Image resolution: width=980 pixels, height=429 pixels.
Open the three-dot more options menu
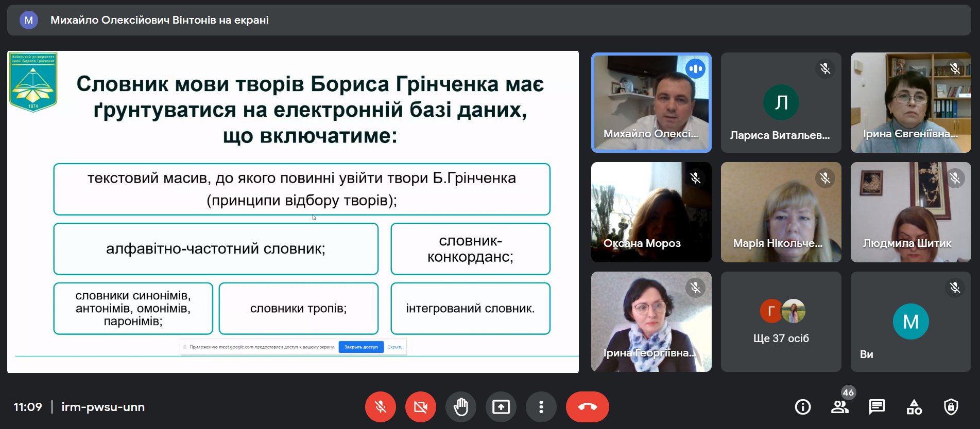(x=541, y=407)
